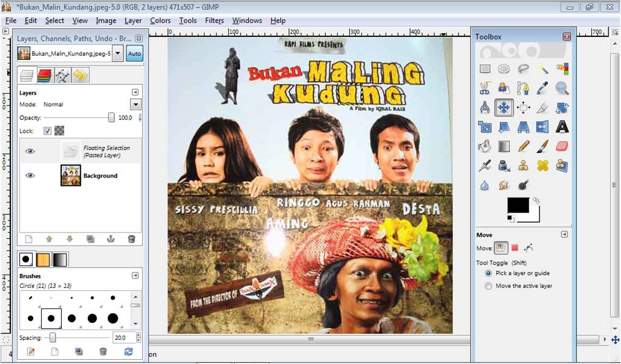Hide the Floating Selection layer

pyautogui.click(x=30, y=151)
